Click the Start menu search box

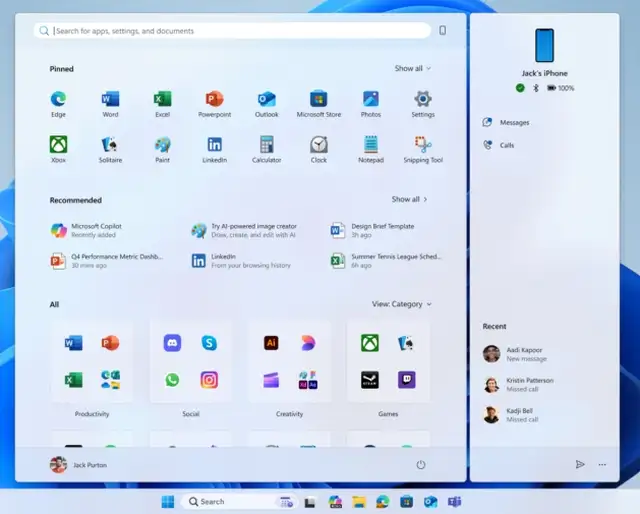235,31
